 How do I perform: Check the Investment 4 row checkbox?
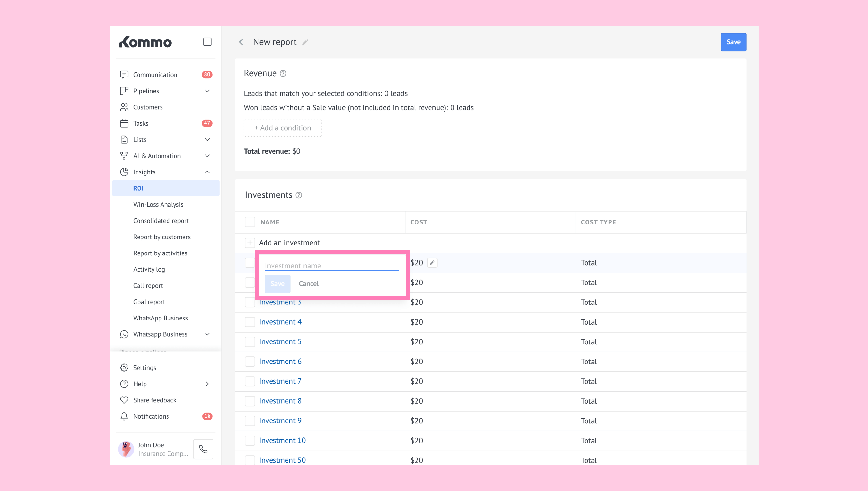coord(250,322)
